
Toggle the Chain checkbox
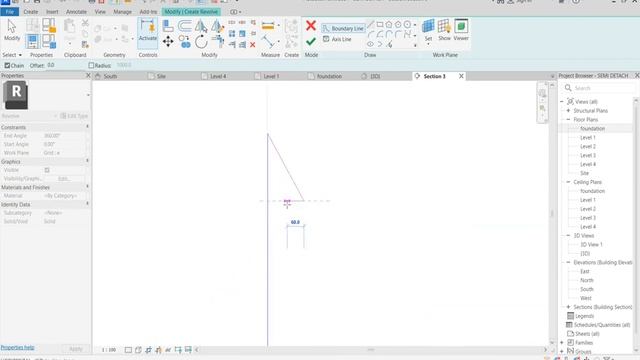point(7,65)
